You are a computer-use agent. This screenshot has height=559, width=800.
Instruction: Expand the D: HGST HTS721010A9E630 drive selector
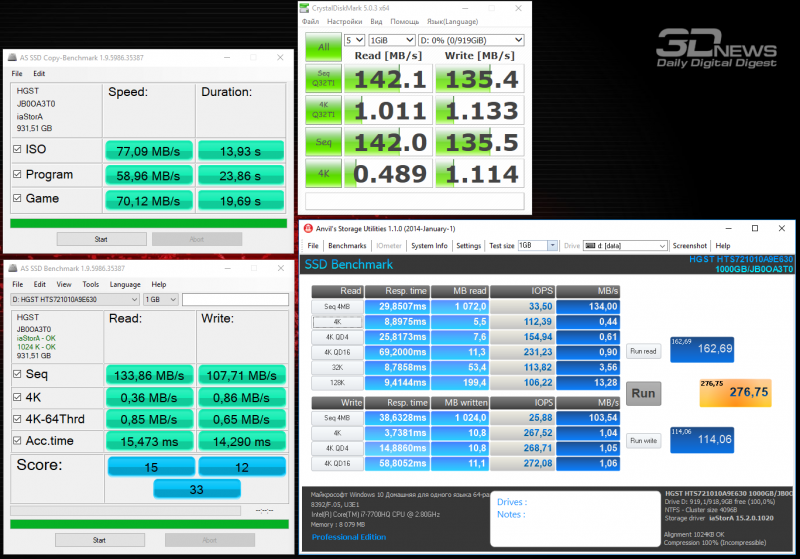point(75,299)
